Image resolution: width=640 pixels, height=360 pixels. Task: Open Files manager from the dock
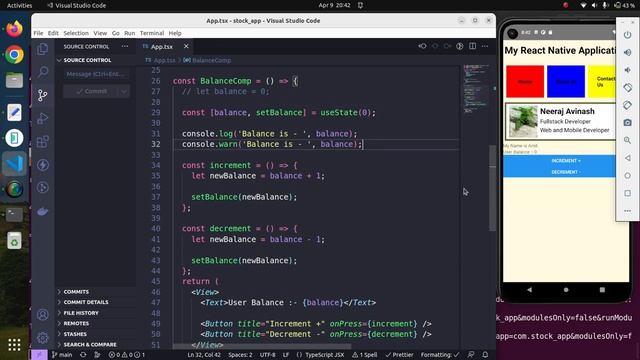14,80
